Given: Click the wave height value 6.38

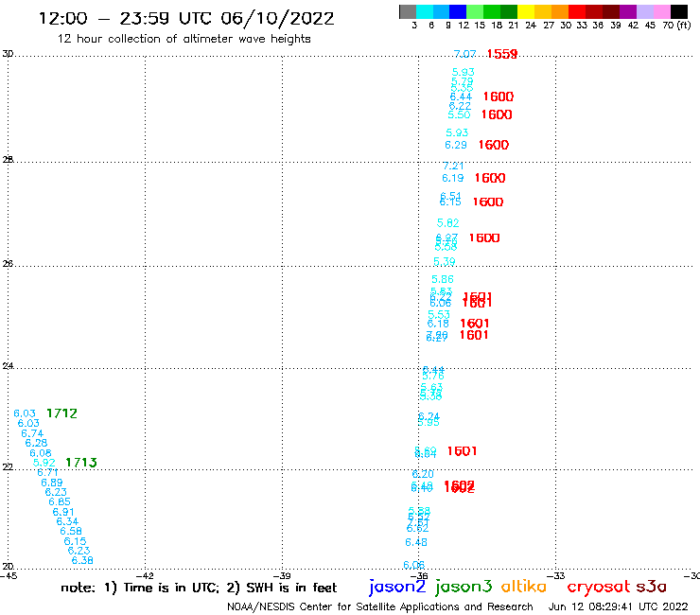Looking at the screenshot, I should (82, 560).
